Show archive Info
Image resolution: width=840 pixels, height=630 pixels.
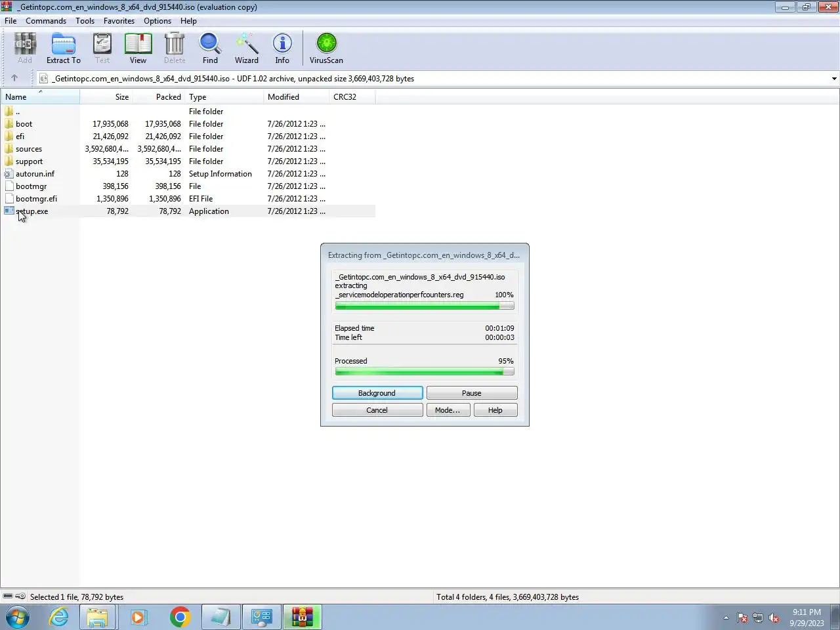[x=282, y=49]
